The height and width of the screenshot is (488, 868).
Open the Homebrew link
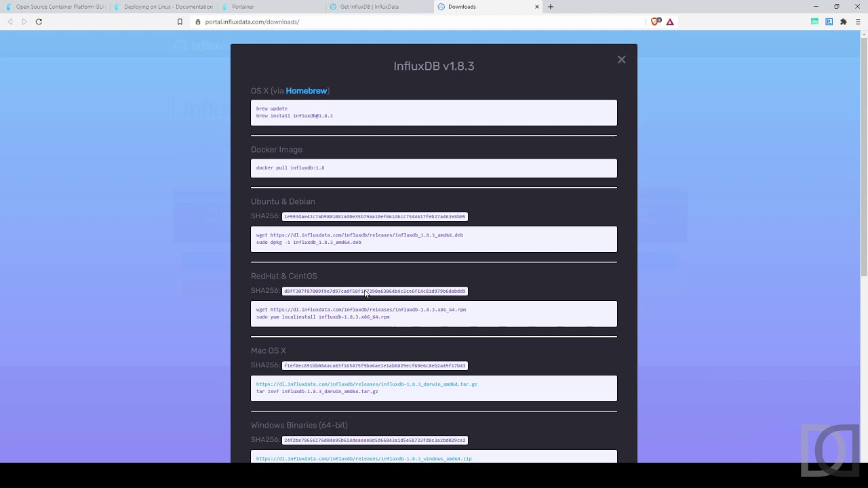coord(307,91)
